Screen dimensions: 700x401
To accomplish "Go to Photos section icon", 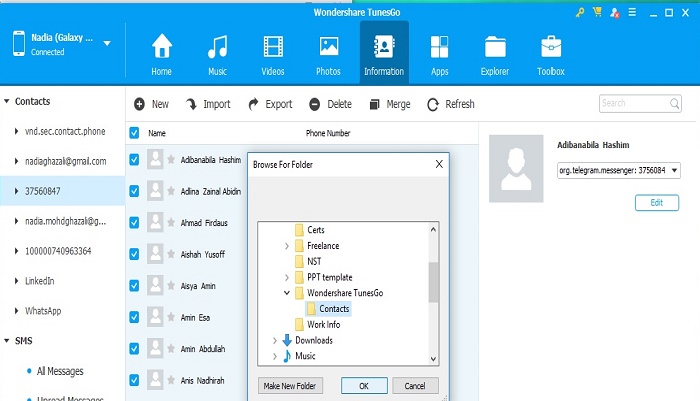I will point(328,48).
